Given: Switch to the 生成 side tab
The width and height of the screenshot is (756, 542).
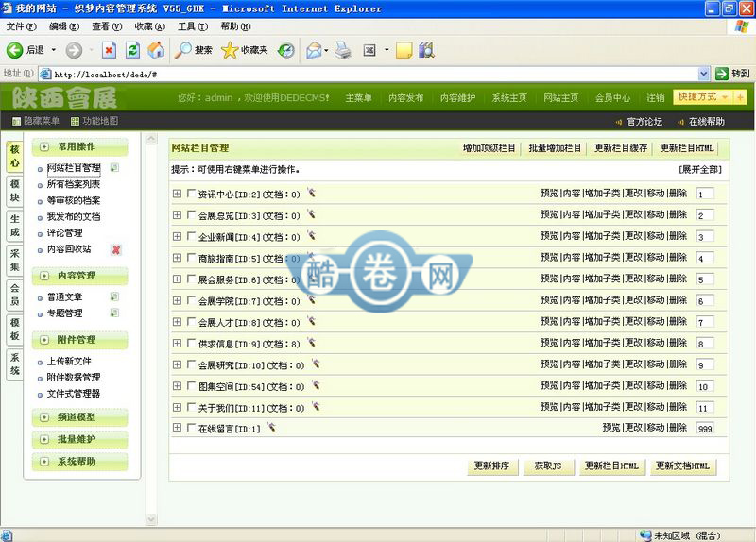Looking at the screenshot, I should 15,226.
